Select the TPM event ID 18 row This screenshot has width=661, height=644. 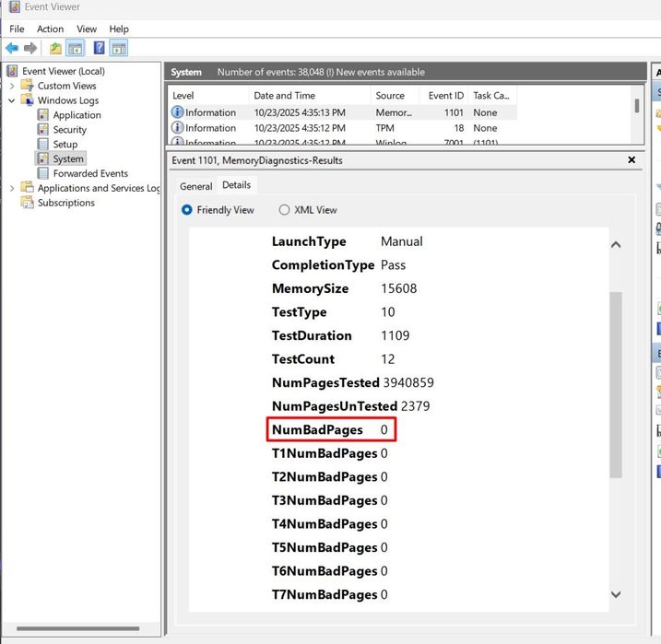click(x=343, y=128)
